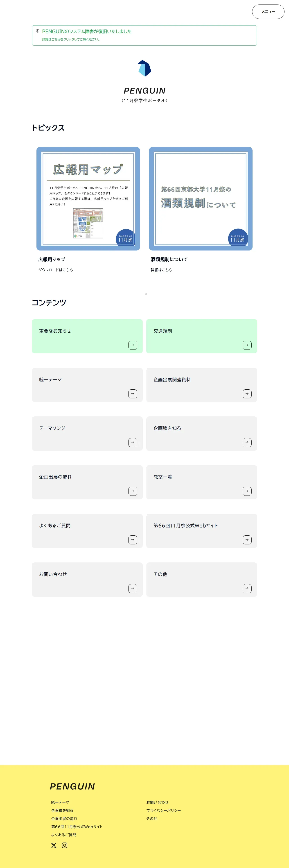Click the arrow icon on 交通規制 card

[x=247, y=345]
